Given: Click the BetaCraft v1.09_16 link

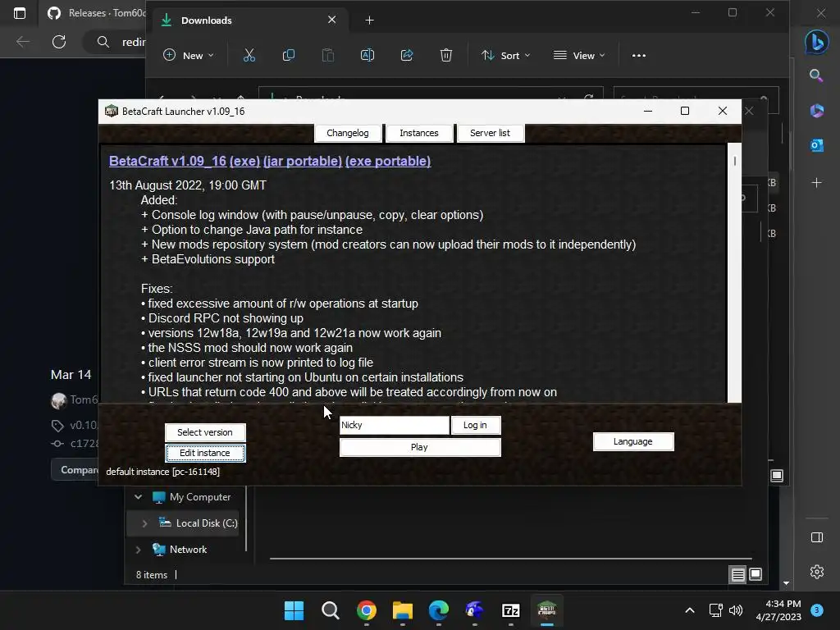Looking at the screenshot, I should [167, 162].
